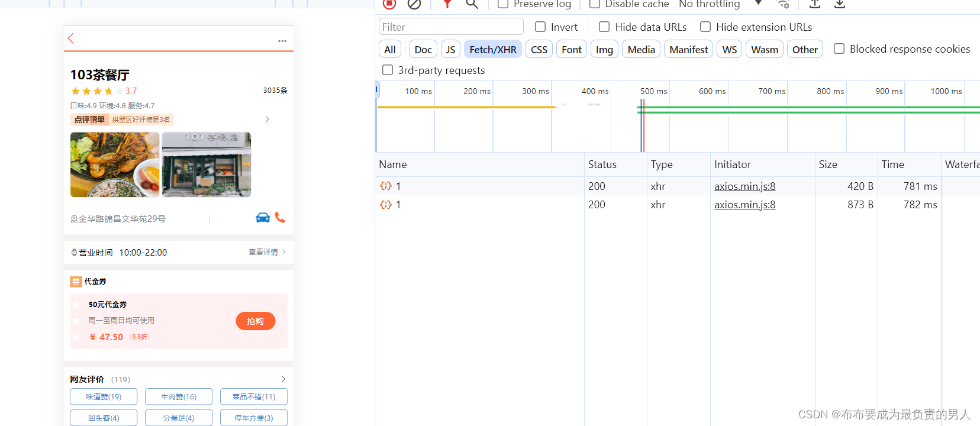980x426 pixels.
Task: Open axios.min.js:8 link for the 873 B request
Action: point(744,205)
